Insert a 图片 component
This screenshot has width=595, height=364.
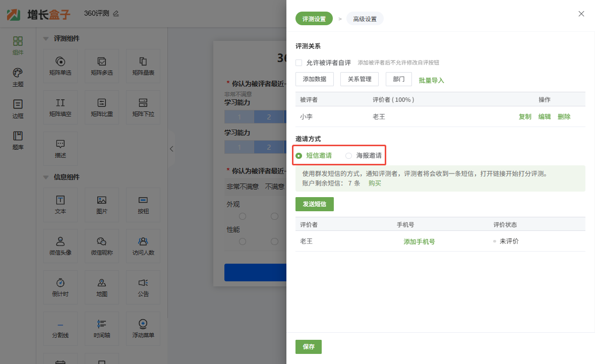[102, 205]
